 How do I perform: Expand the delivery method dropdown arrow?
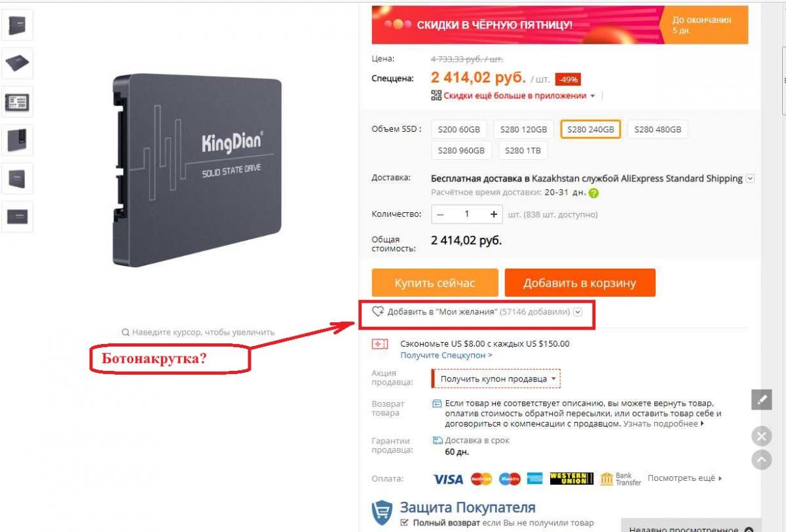click(x=751, y=178)
